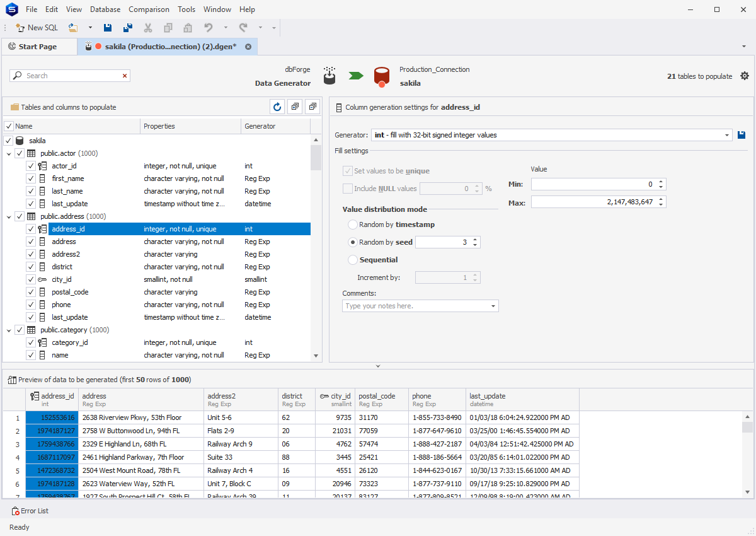This screenshot has height=536, width=756.
Task: Click the Open file folder icon
Action: [x=73, y=28]
